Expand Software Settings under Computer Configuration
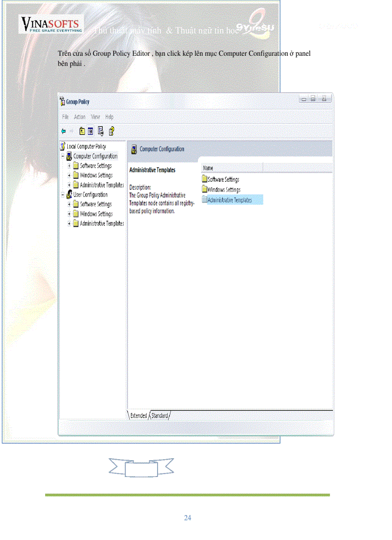The height and width of the screenshot is (540, 392). [x=69, y=166]
